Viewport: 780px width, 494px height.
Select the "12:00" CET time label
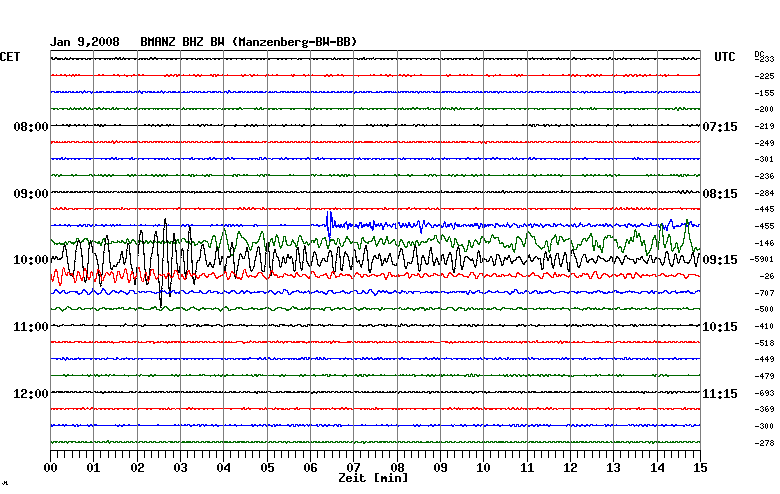[31, 394]
